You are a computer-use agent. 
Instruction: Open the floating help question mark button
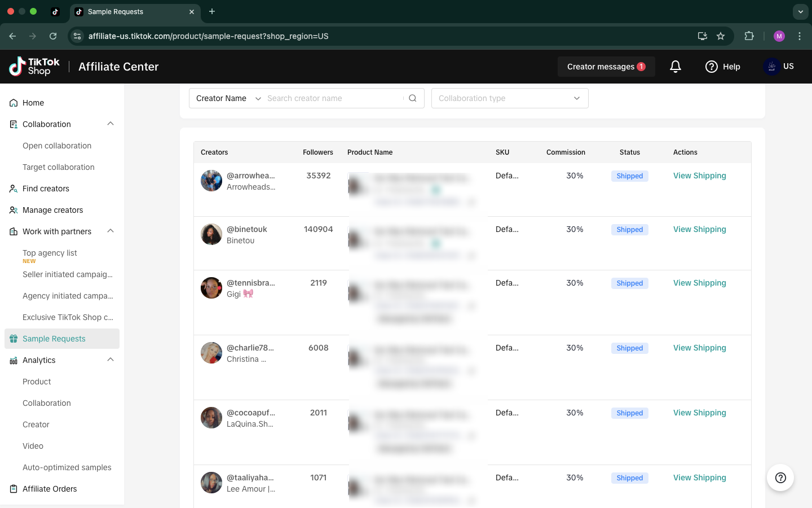click(780, 478)
